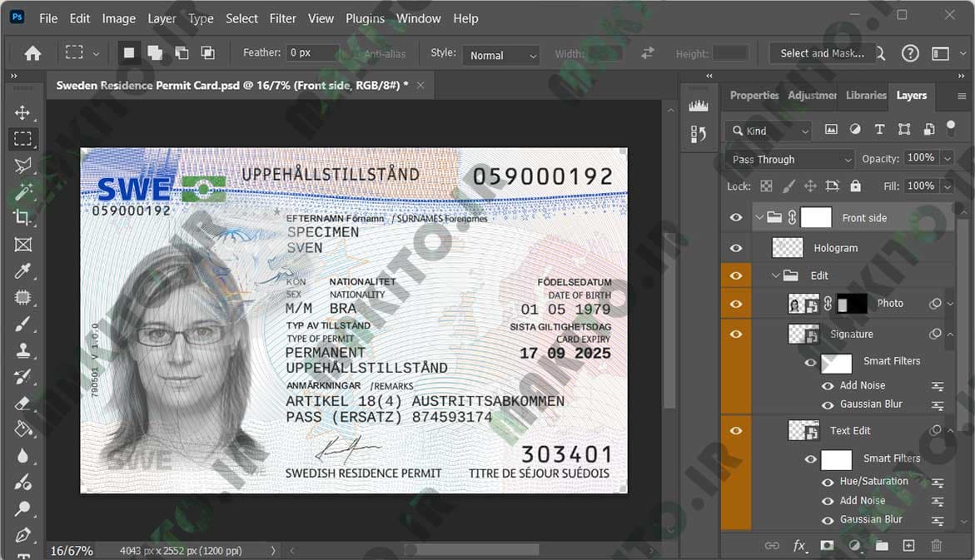This screenshot has height=560, width=975.
Task: Hide the Signature layer
Action: tap(735, 335)
